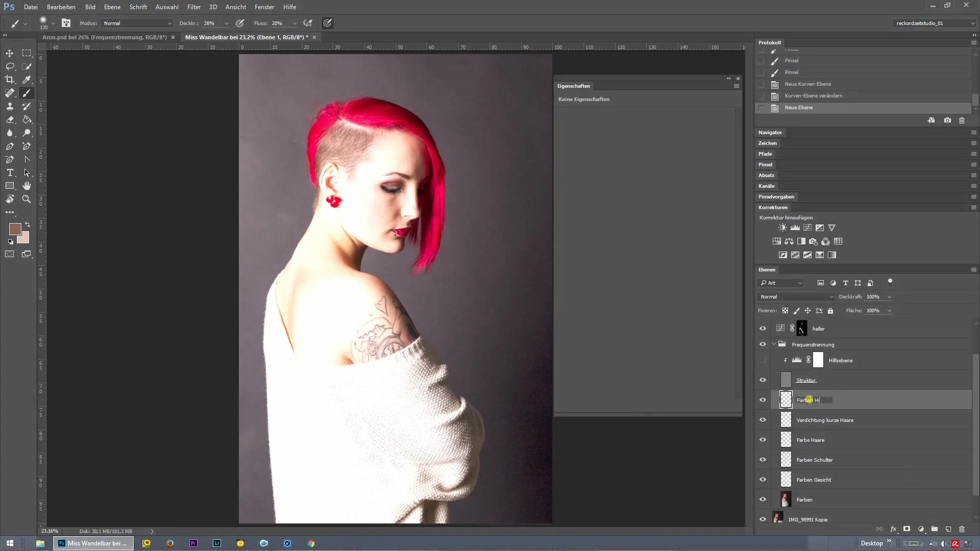Open brush settings panel icon in options bar
980x551 pixels.
(x=66, y=23)
